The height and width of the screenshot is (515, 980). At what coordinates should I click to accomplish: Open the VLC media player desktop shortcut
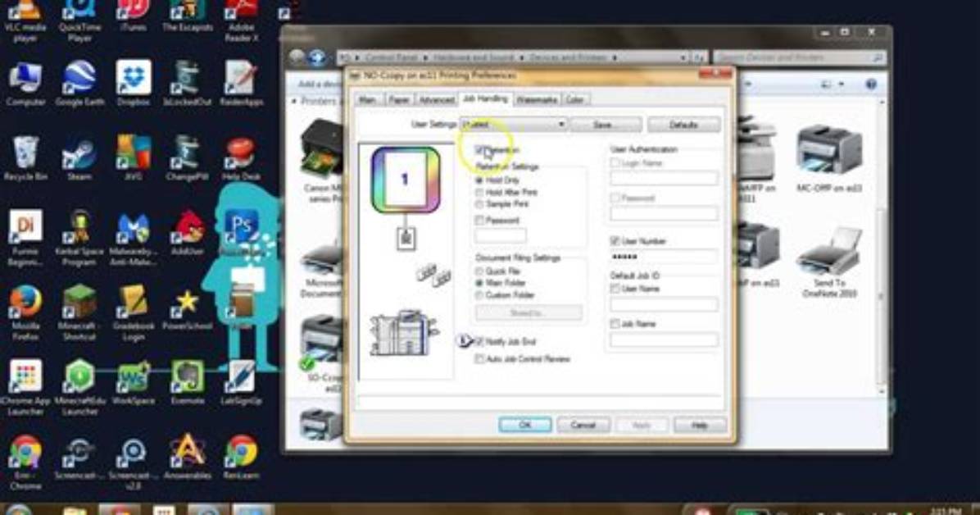click(25, 21)
